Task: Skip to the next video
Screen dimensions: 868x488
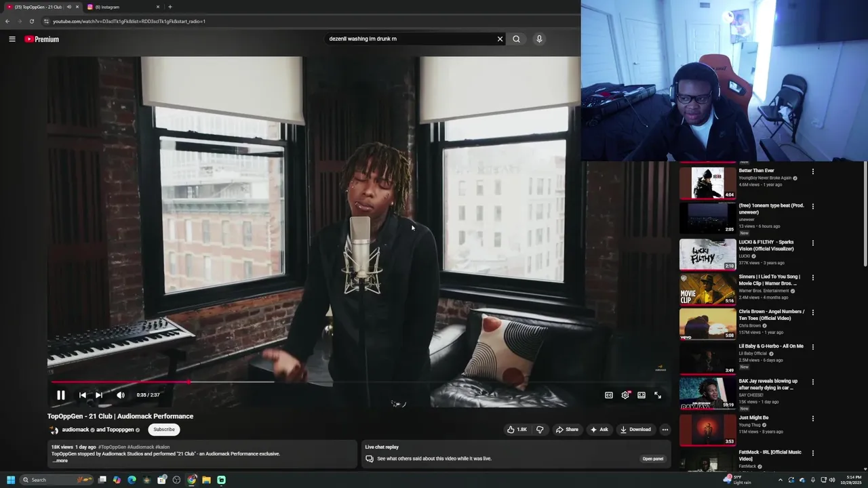Action: click(99, 395)
